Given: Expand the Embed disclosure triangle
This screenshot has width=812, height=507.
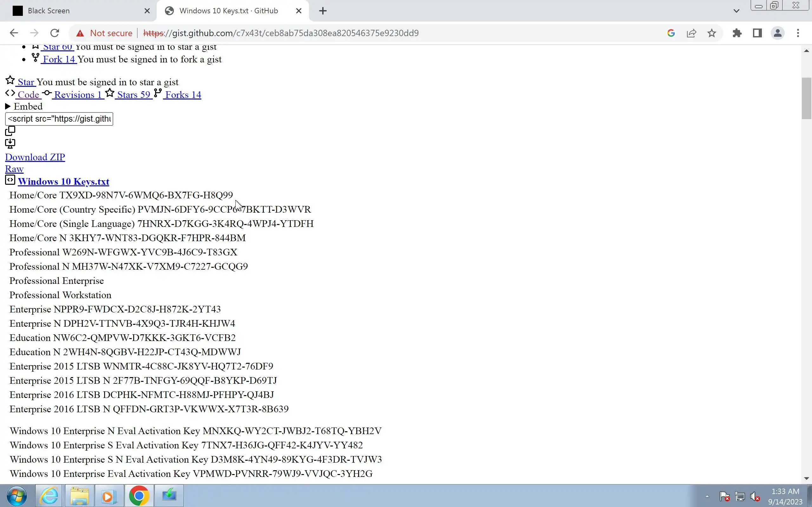Looking at the screenshot, I should point(8,107).
